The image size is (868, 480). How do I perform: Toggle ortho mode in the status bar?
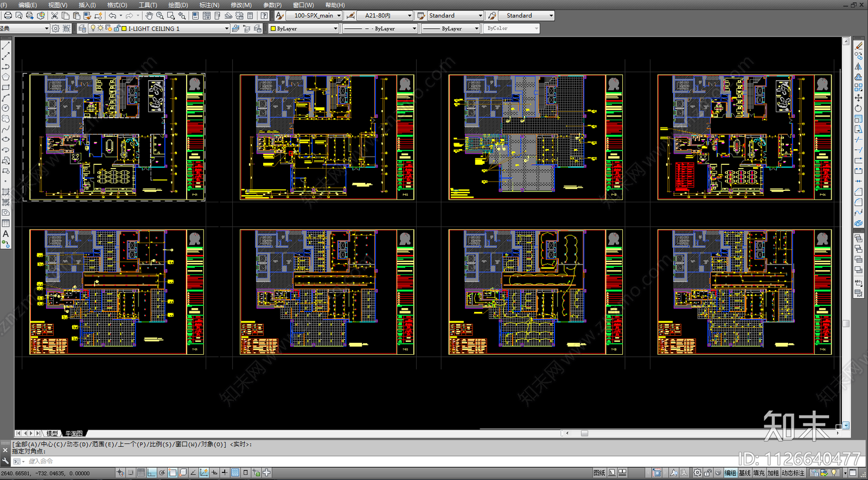(x=151, y=473)
